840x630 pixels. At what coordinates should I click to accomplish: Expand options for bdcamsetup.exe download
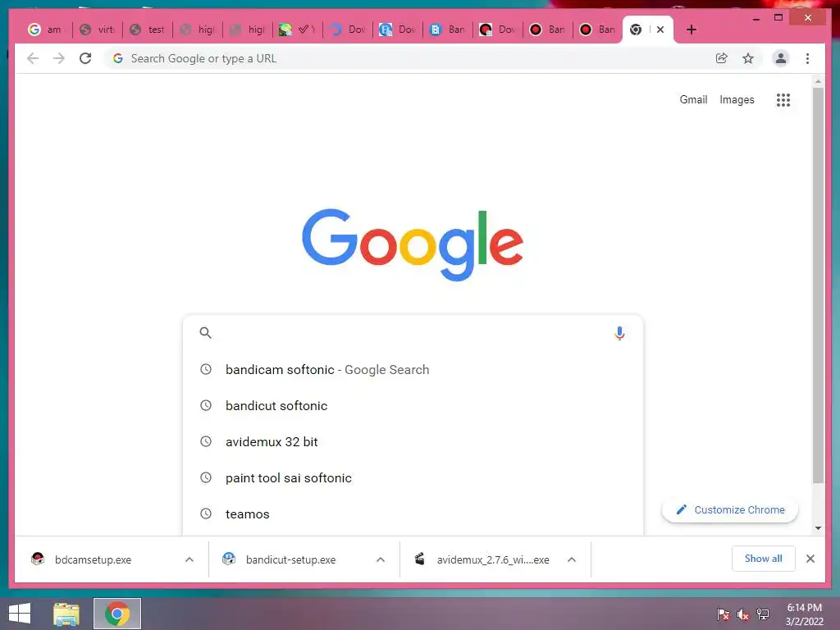189,559
